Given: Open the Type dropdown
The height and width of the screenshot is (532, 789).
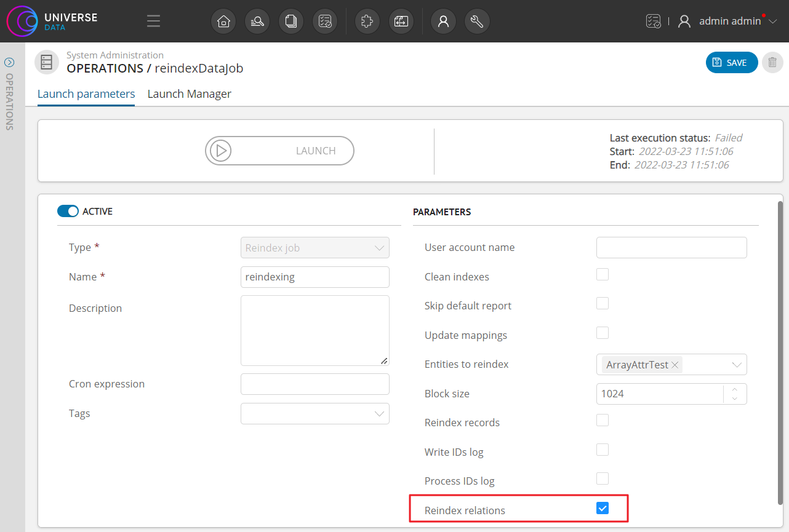Looking at the screenshot, I should coord(315,248).
